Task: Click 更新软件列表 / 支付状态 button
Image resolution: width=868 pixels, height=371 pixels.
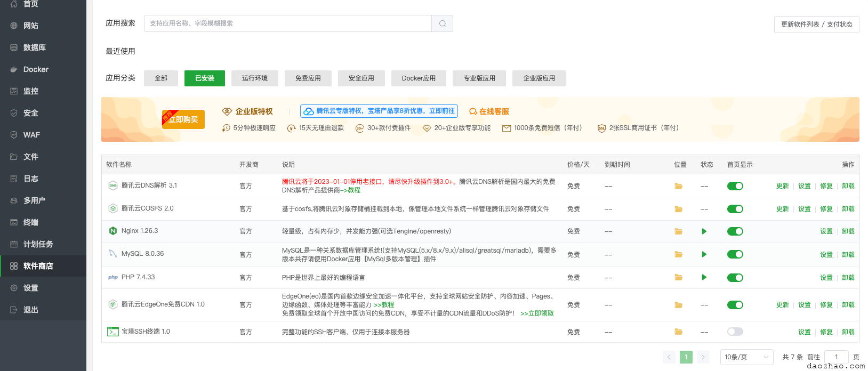Action: pos(816,25)
